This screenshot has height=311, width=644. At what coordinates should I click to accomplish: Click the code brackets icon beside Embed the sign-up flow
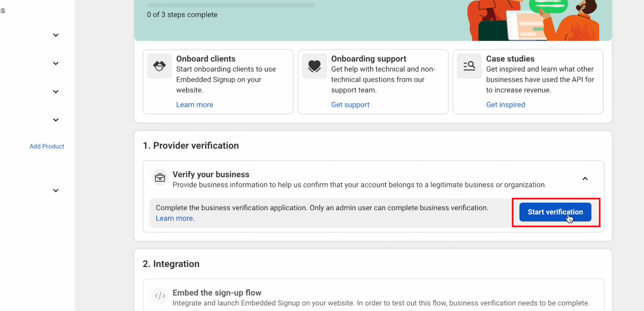[160, 296]
